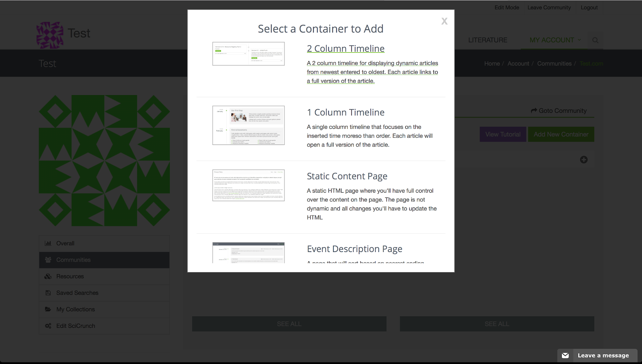Choose the 2 Column Timeline container
Image resolution: width=642 pixels, height=364 pixels.
click(345, 49)
